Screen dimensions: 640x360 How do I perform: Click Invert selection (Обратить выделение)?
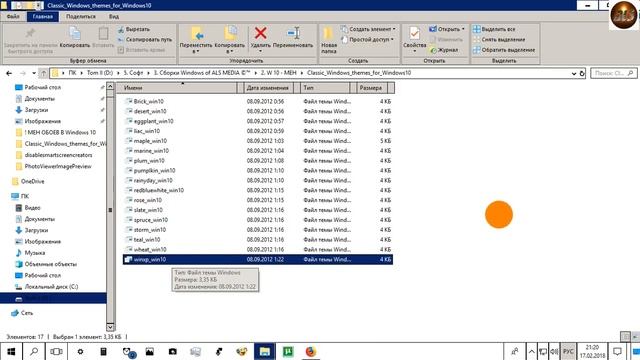click(x=504, y=50)
